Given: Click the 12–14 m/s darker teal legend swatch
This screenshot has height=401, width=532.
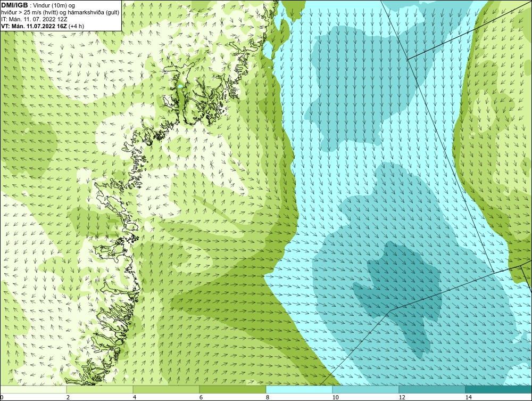Looking at the screenshot, I should click(x=432, y=389).
